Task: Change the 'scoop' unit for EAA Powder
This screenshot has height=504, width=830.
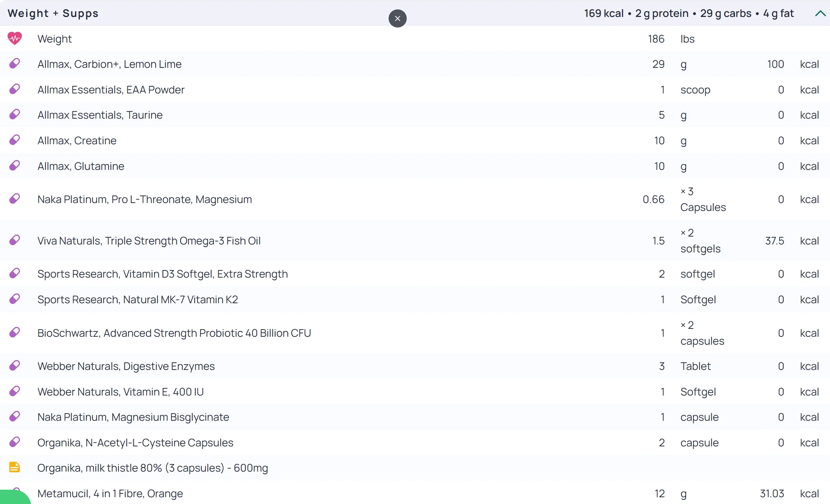Action: pyautogui.click(x=695, y=90)
